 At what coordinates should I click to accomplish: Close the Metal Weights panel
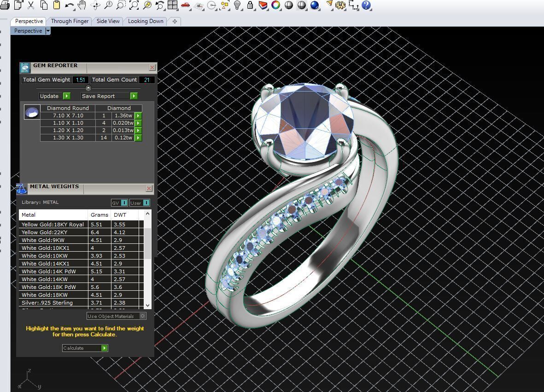coord(149,188)
